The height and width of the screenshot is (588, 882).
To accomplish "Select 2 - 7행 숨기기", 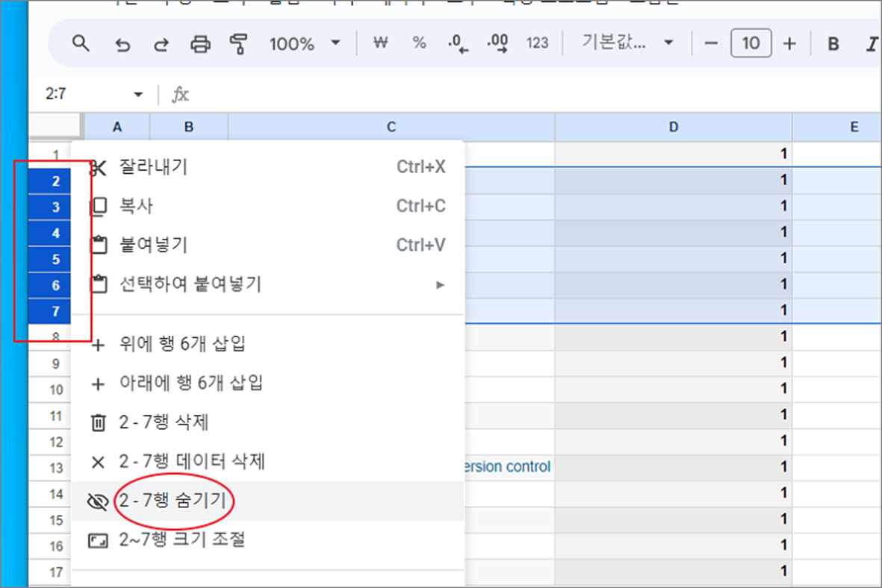I will point(268,500).
